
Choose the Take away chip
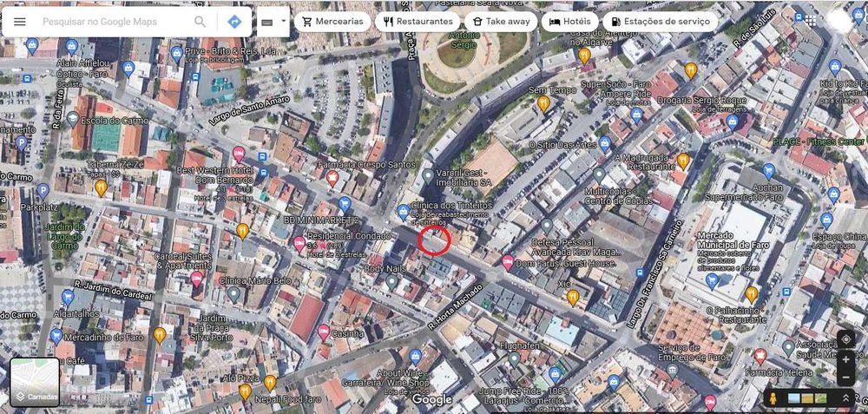click(x=501, y=22)
